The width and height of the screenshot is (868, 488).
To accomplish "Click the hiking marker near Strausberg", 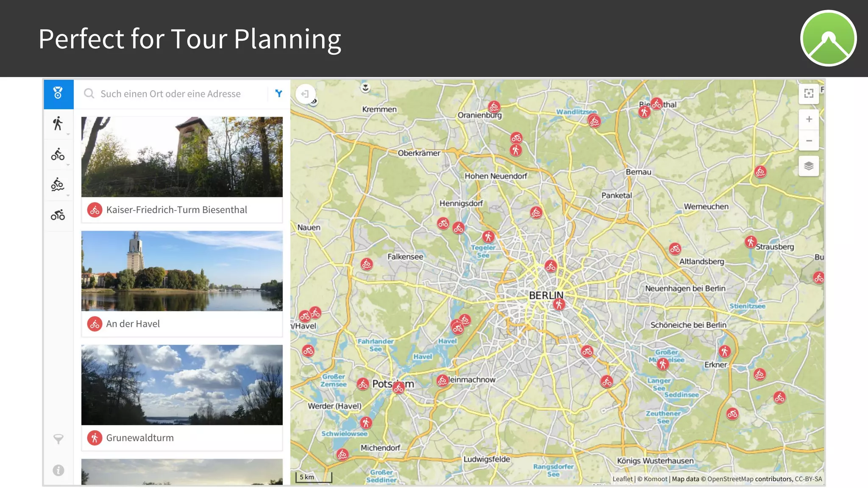I will click(x=751, y=242).
